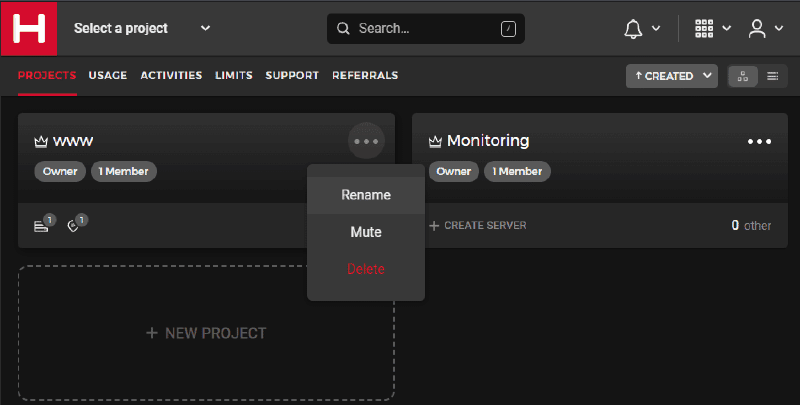
Task: Close the www project three-dot menu
Action: pos(366,141)
